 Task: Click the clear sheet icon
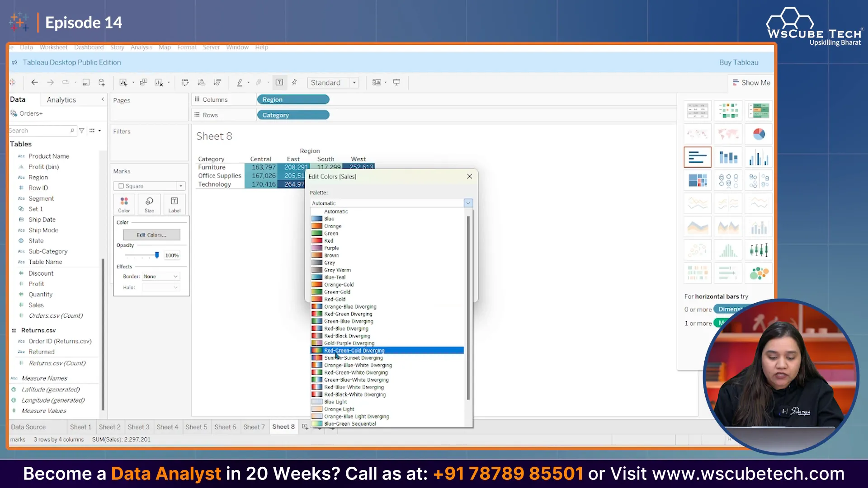159,82
